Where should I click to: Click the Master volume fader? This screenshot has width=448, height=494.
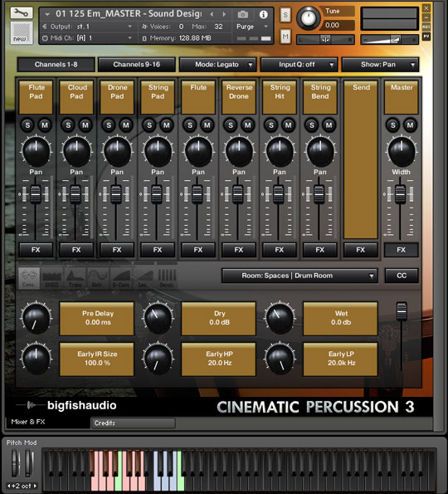point(401,194)
